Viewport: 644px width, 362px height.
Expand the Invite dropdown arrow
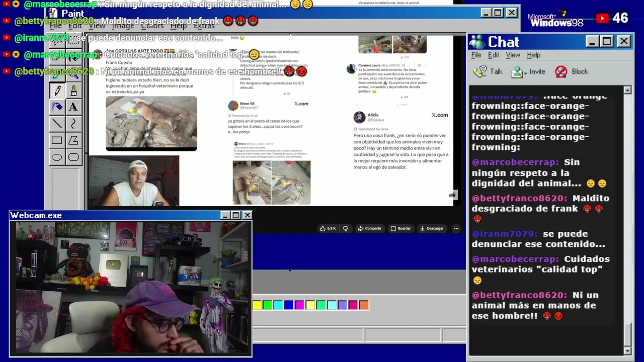[525, 73]
